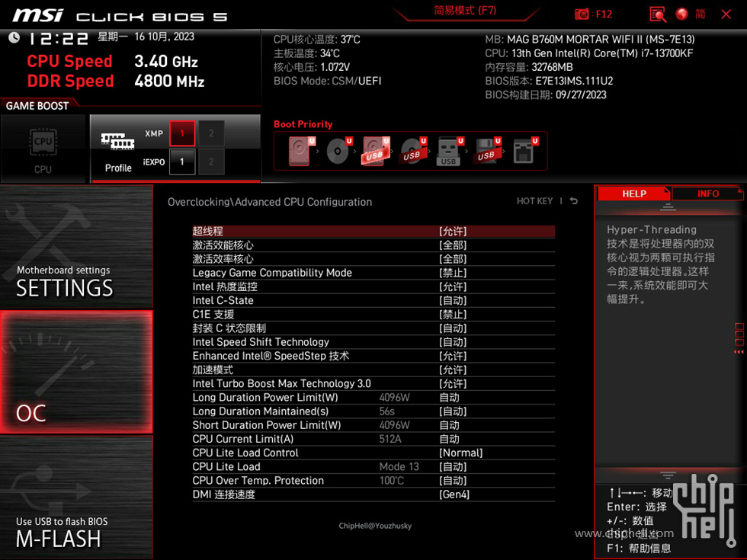This screenshot has height=560, width=747.
Task: Take a screenshot with the F12 camera icon
Action: click(582, 14)
